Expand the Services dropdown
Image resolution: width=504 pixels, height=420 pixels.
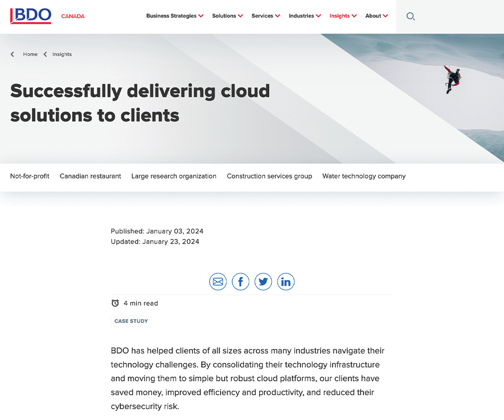[263, 16]
